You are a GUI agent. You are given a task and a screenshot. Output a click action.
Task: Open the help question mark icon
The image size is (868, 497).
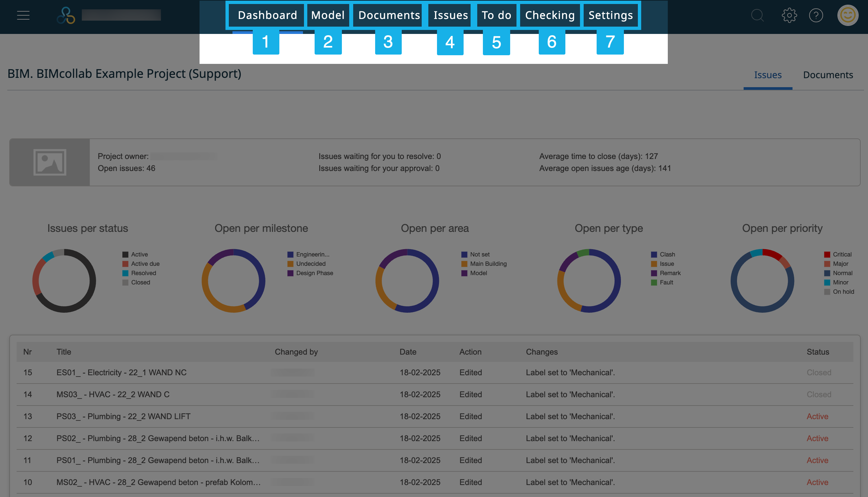click(816, 15)
